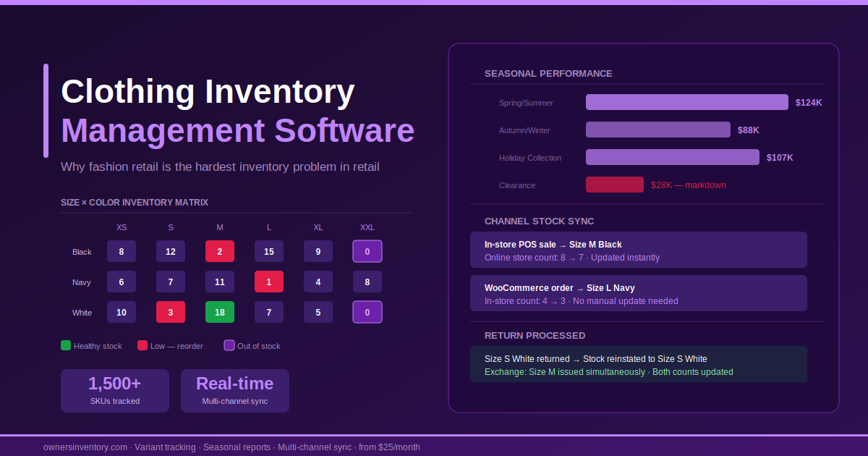Image resolution: width=868 pixels, height=456 pixels.
Task: Click the White row label
Action: pyautogui.click(x=82, y=313)
